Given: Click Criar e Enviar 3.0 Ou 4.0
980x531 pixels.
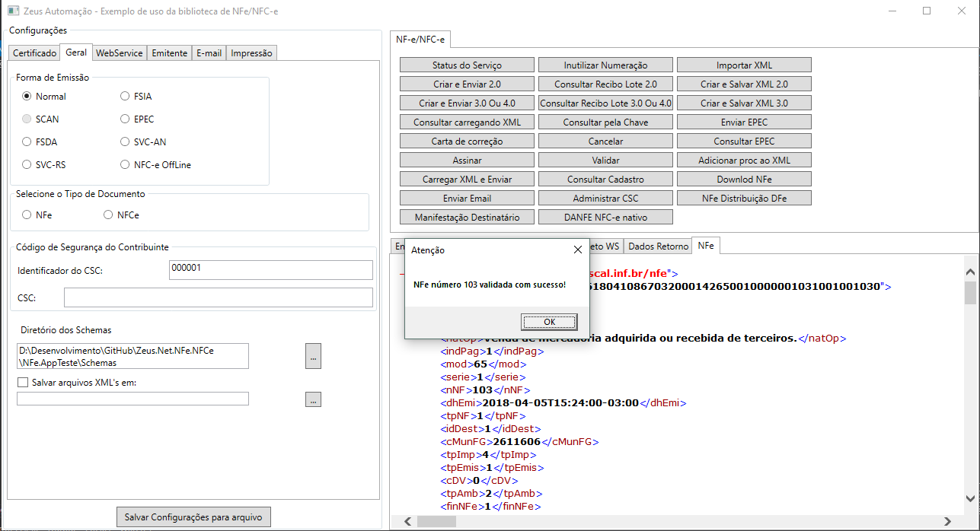Looking at the screenshot, I should pos(467,103).
